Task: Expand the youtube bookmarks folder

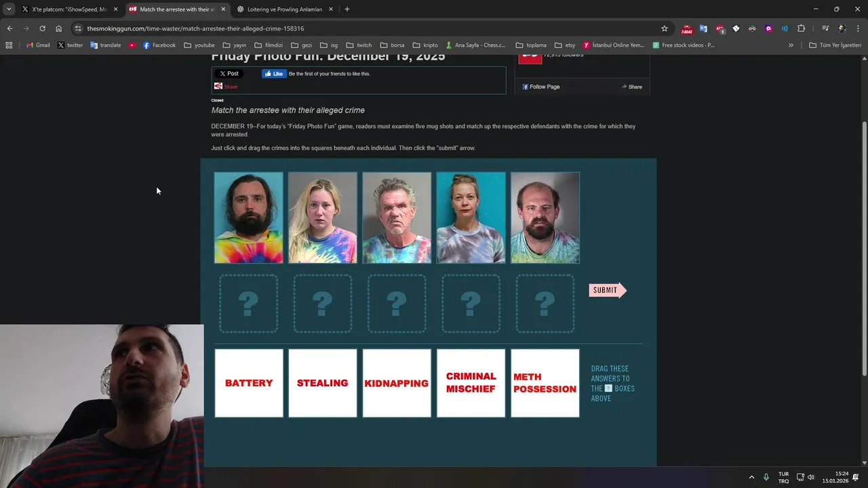Action: 199,45
